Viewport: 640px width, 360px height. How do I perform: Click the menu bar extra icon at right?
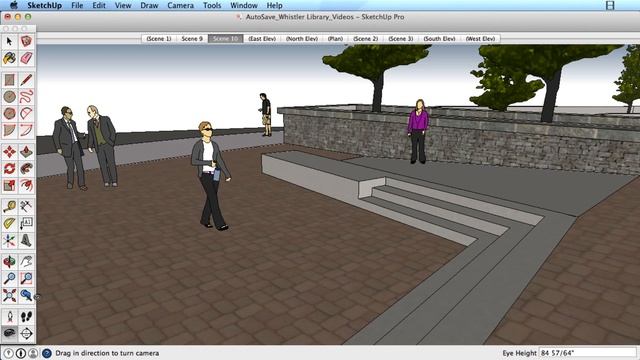(610, 5)
